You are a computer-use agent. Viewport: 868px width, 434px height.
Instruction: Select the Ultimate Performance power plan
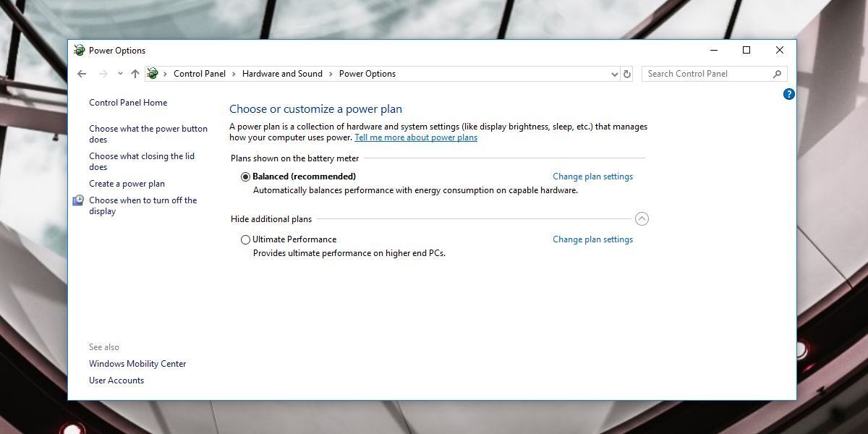coord(246,239)
